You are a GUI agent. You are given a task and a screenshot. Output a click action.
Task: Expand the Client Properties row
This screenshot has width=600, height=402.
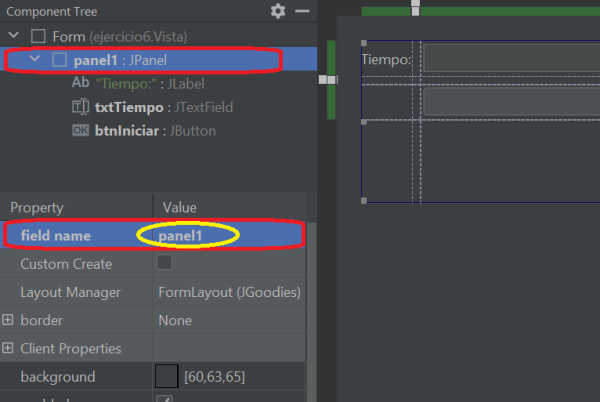click(x=9, y=349)
